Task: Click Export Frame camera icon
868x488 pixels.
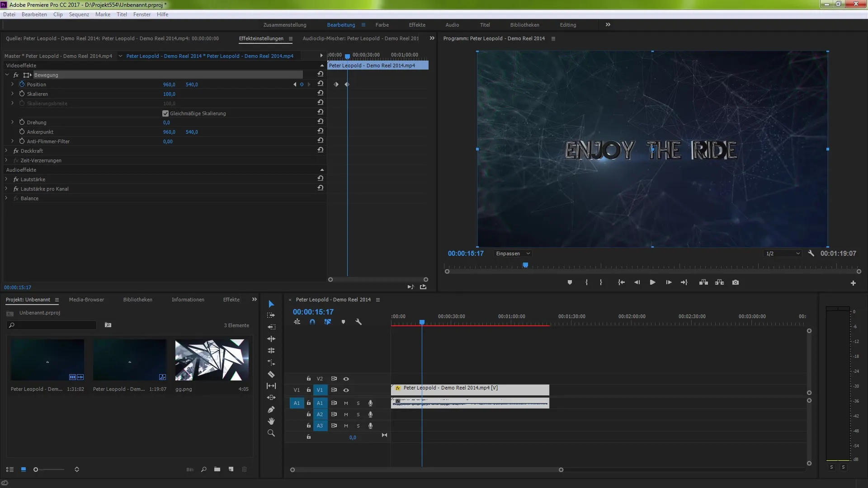Action: pyautogui.click(x=736, y=282)
